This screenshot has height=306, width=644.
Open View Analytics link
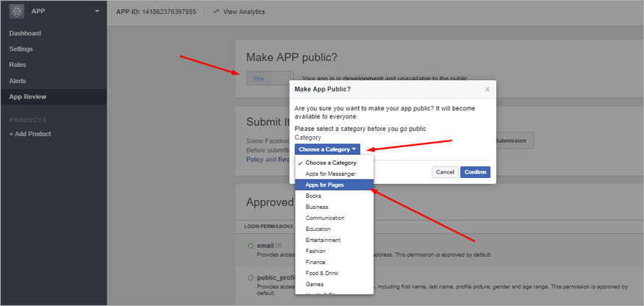coord(244,12)
